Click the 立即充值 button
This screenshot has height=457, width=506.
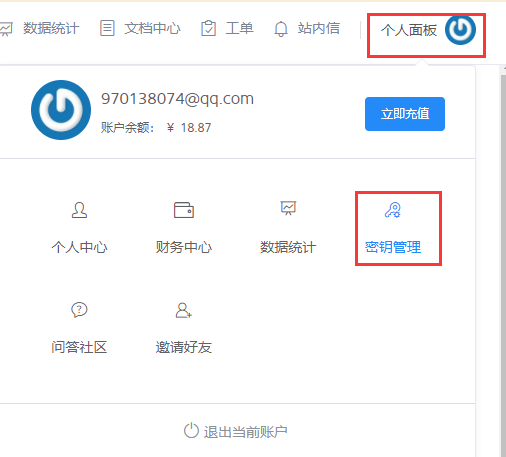[405, 114]
